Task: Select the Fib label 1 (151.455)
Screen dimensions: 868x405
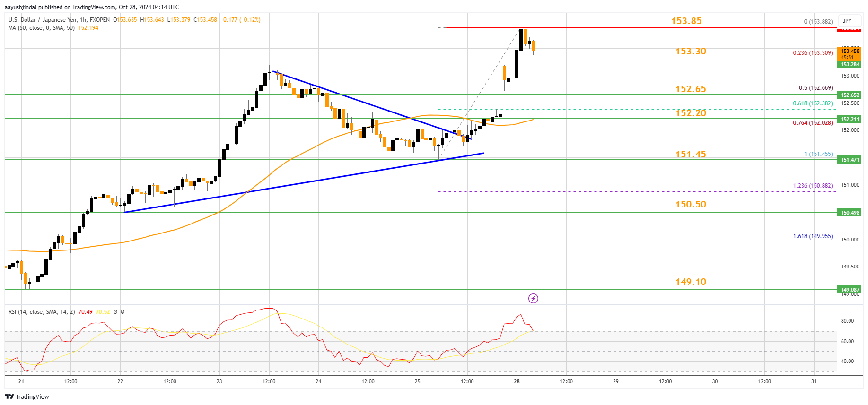Action: point(818,154)
